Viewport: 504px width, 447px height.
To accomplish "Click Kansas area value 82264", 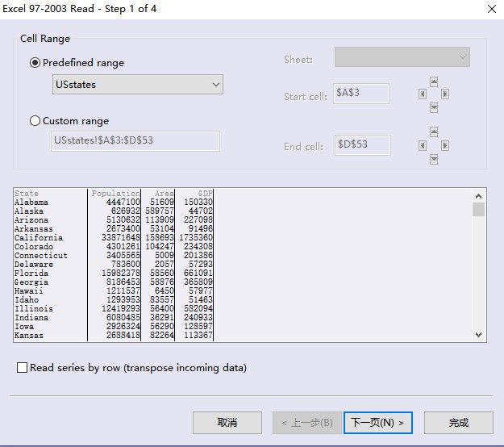I will tap(162, 335).
